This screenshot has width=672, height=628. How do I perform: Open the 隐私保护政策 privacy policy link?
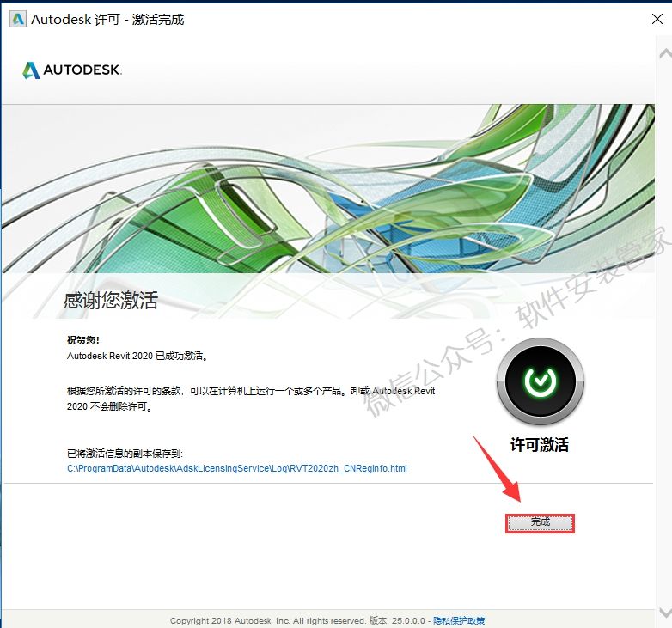tap(459, 620)
